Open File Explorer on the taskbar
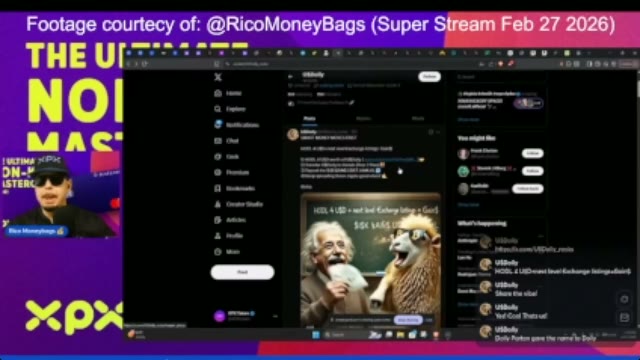Viewport: 640px width, 360px height. pos(400,335)
